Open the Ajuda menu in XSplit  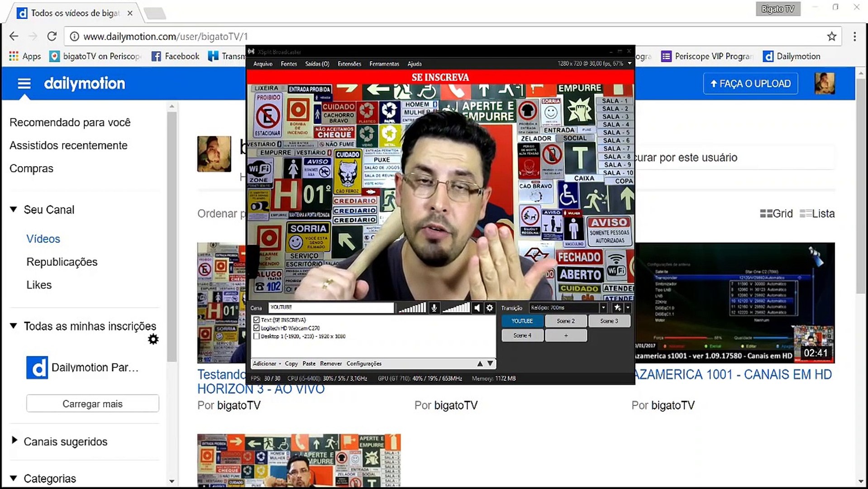tap(415, 64)
